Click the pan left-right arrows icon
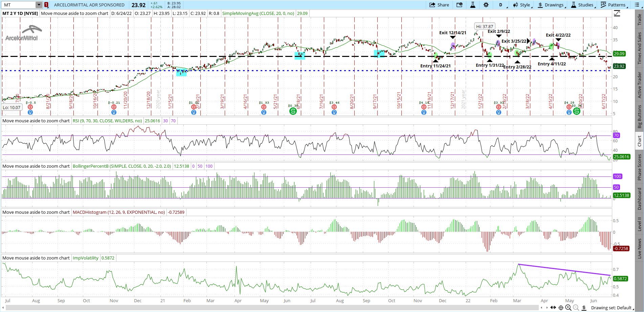This screenshot has width=644, height=312. pyautogui.click(x=553, y=308)
